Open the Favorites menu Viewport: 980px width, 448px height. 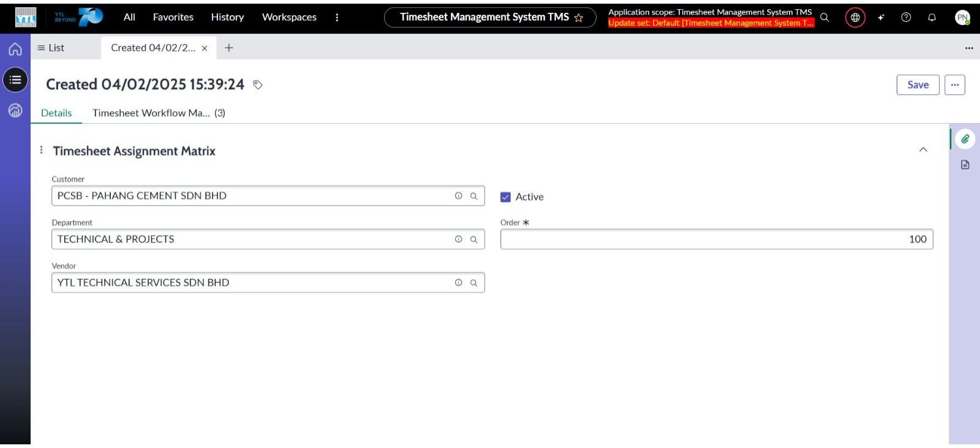coord(173,17)
